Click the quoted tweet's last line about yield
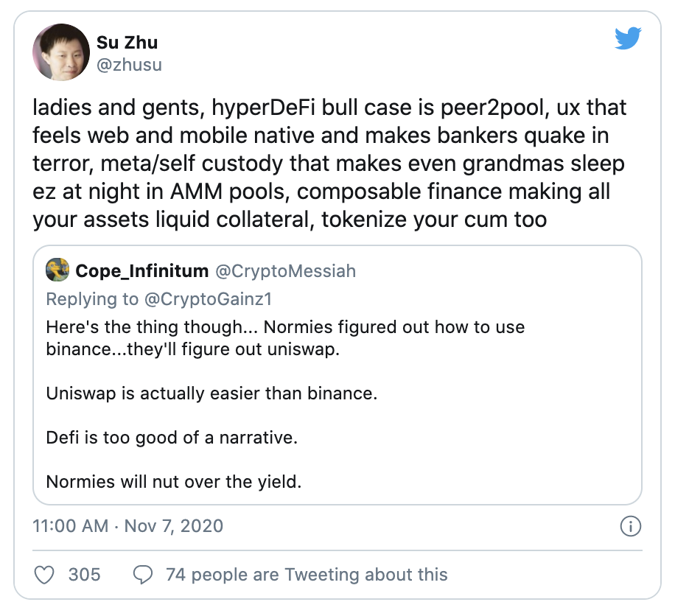This screenshot has height=616, width=675. click(174, 482)
